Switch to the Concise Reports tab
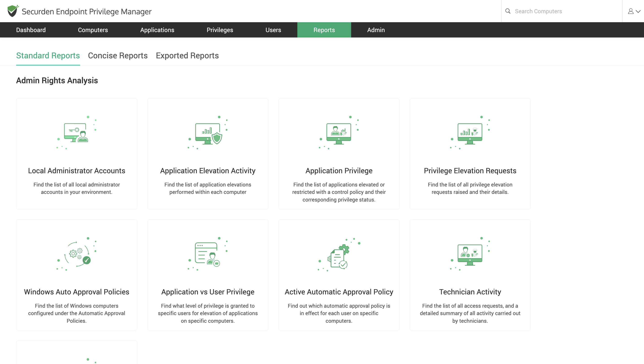644x364 pixels. [118, 55]
